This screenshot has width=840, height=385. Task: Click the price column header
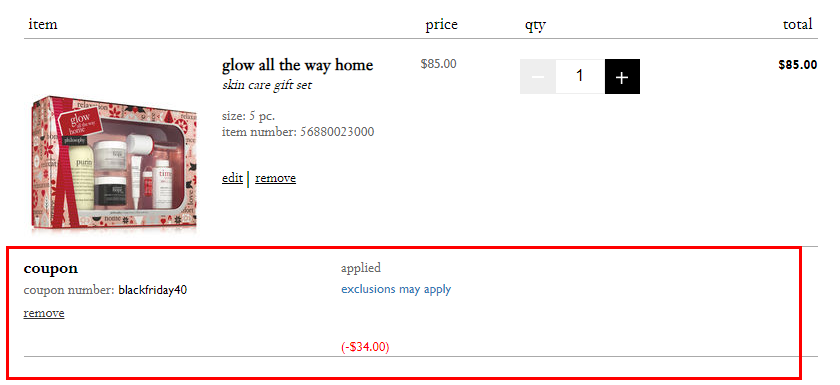point(442,25)
